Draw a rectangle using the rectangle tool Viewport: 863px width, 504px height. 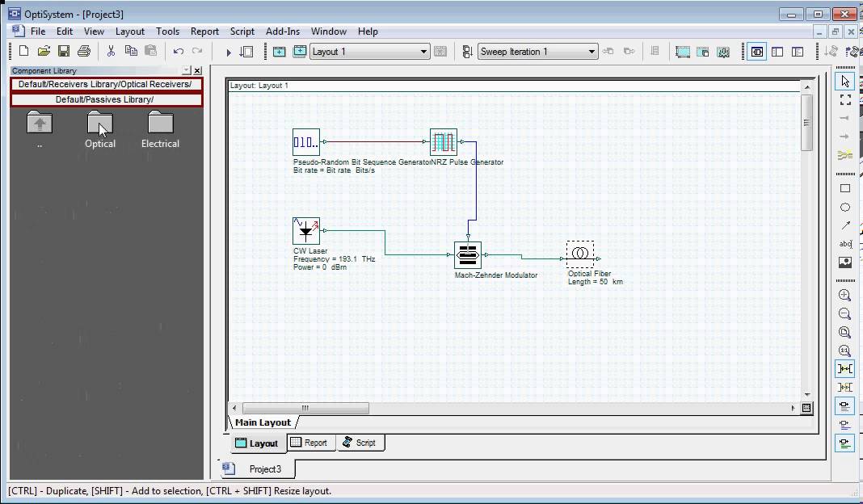point(845,188)
